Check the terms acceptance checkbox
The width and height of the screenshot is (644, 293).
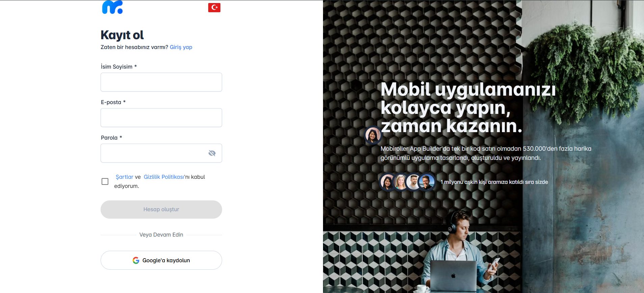[x=105, y=181]
